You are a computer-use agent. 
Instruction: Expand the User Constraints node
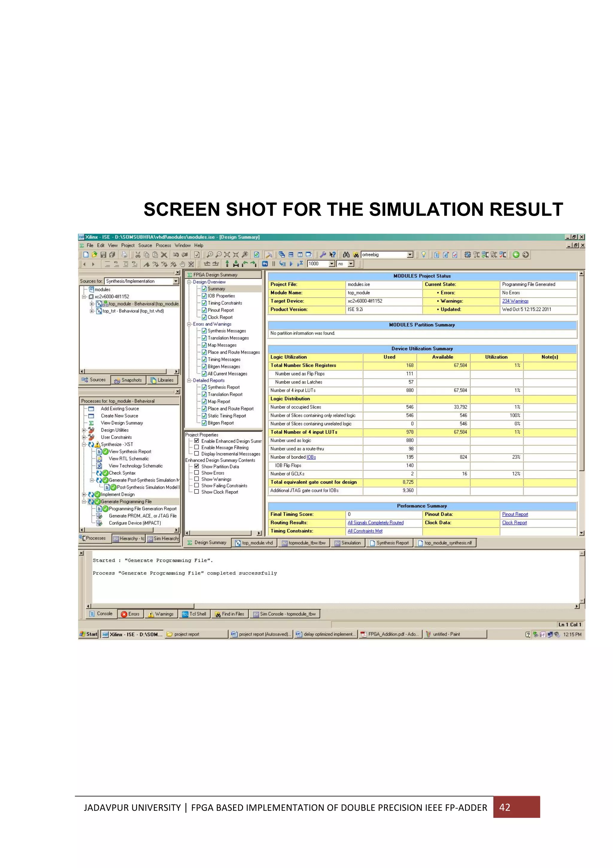84,437
